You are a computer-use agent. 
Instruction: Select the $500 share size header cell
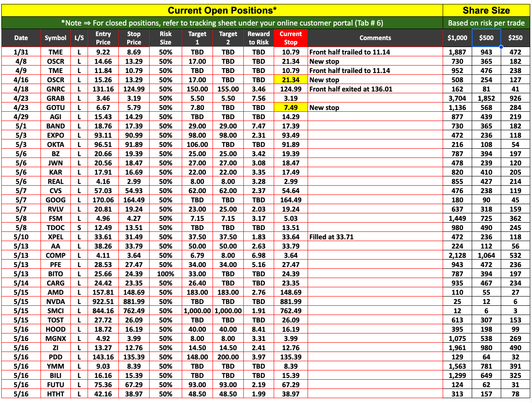click(x=486, y=38)
